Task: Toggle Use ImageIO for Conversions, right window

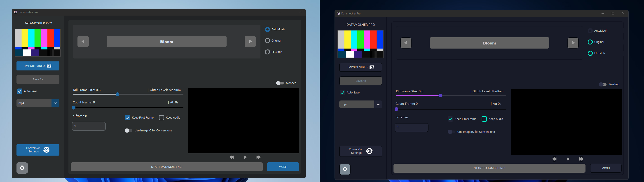Action: pyautogui.click(x=451, y=132)
